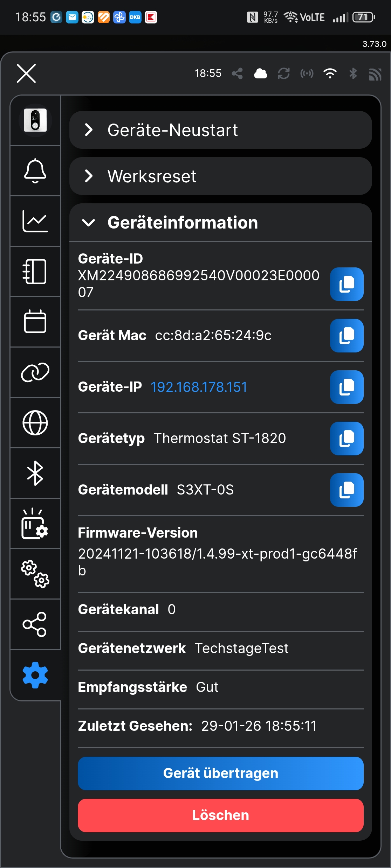Image resolution: width=391 pixels, height=868 pixels.
Task: Expand the Werksreset section
Action: pyautogui.click(x=220, y=176)
